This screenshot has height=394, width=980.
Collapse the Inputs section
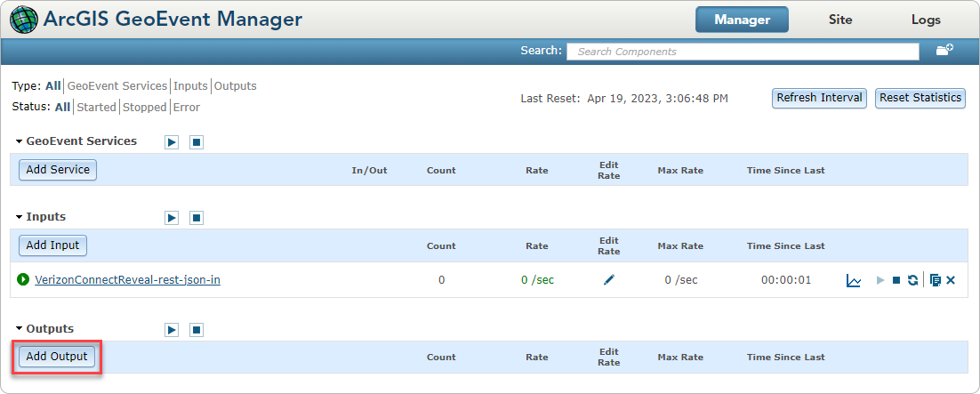pos(20,217)
